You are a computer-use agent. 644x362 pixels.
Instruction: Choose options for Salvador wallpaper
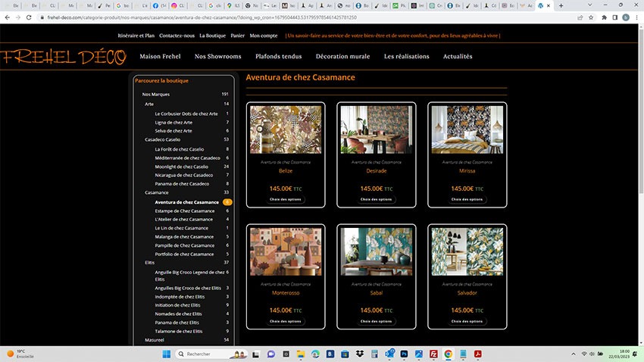pos(467,321)
